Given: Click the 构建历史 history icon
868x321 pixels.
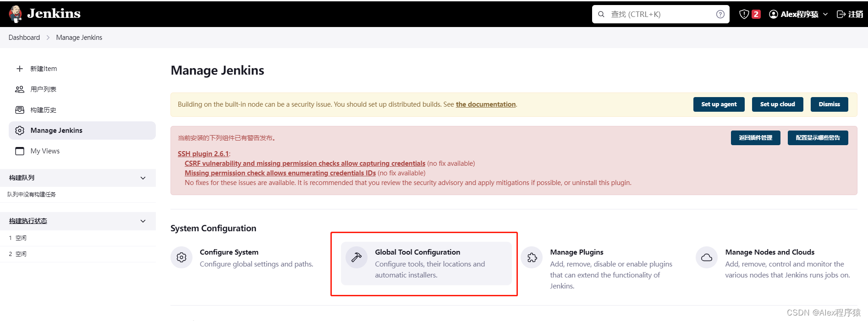Looking at the screenshot, I should [20, 110].
